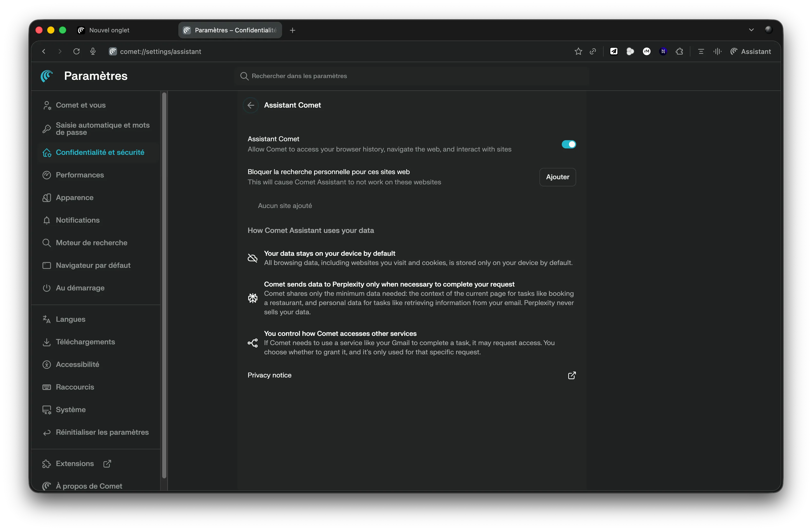Viewport: 812px width, 531px height.
Task: Reload the current page
Action: (76, 51)
